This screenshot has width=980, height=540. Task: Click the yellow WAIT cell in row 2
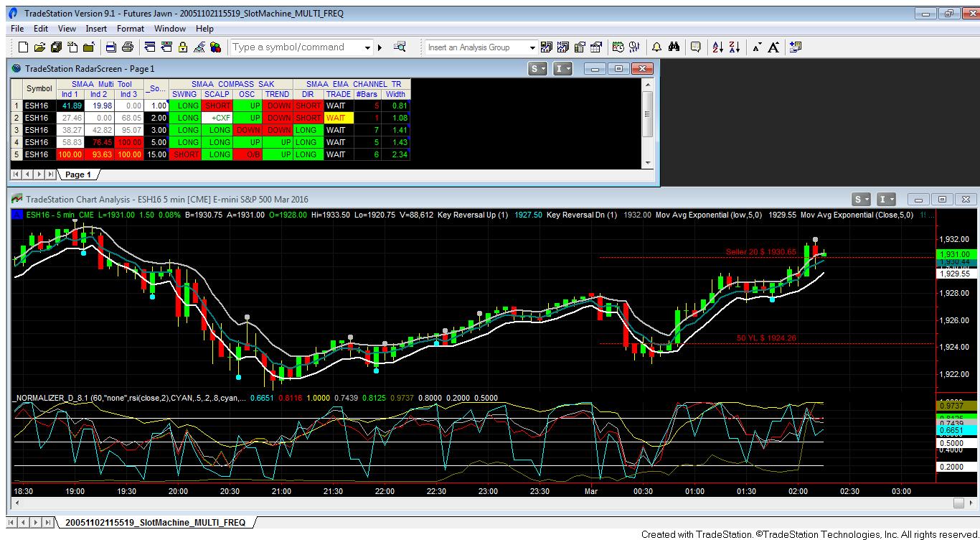pos(338,118)
